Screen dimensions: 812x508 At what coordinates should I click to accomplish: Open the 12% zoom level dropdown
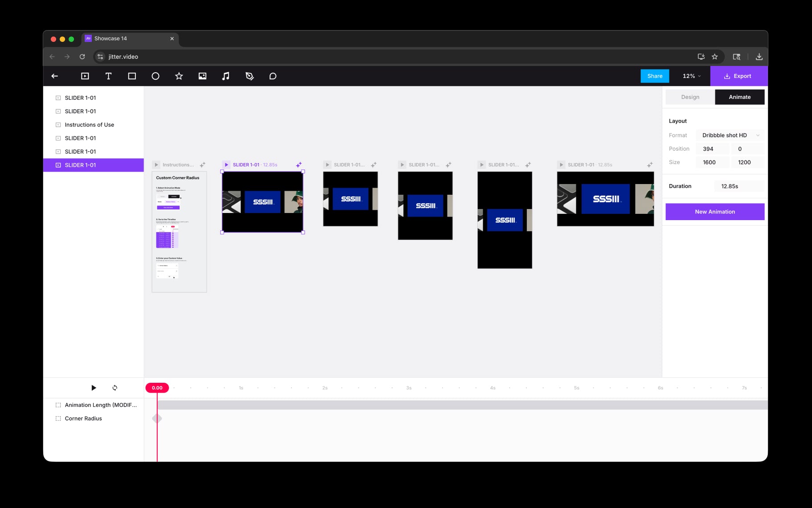point(692,76)
